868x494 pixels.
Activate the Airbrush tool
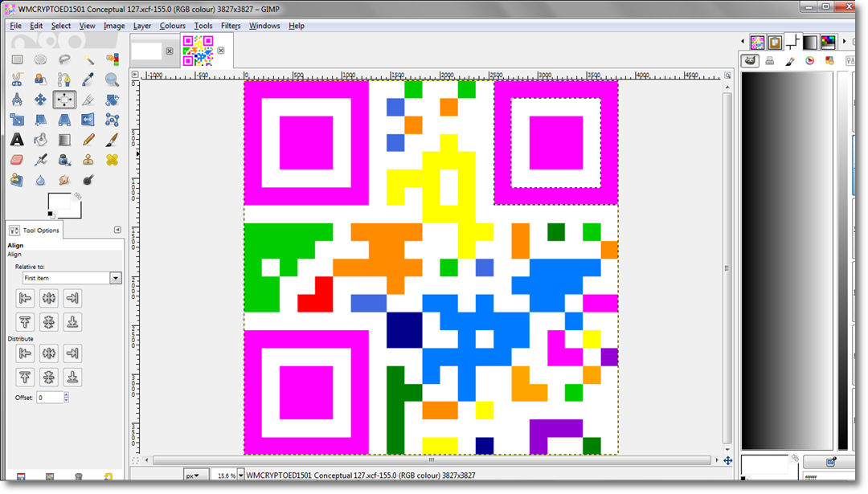tap(40, 160)
